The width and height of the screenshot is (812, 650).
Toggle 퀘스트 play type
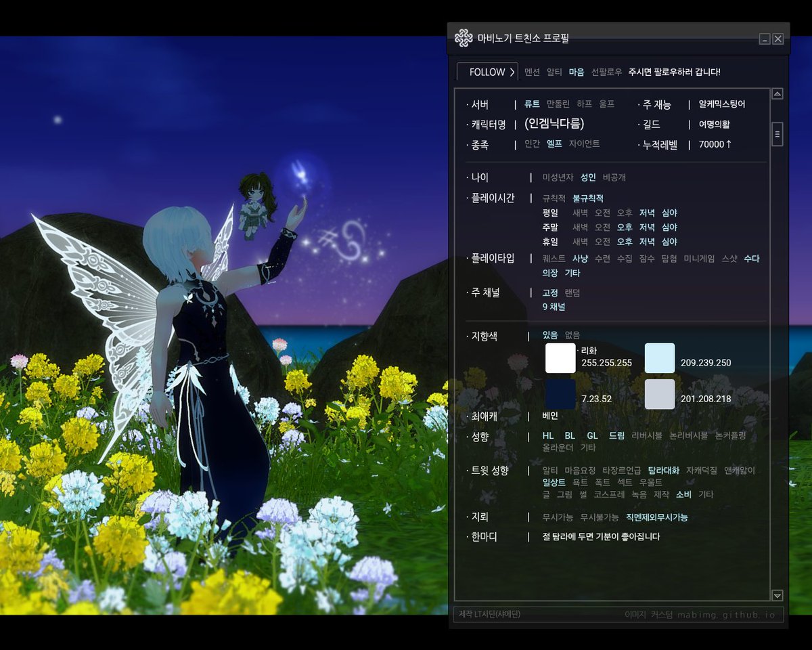(x=554, y=259)
